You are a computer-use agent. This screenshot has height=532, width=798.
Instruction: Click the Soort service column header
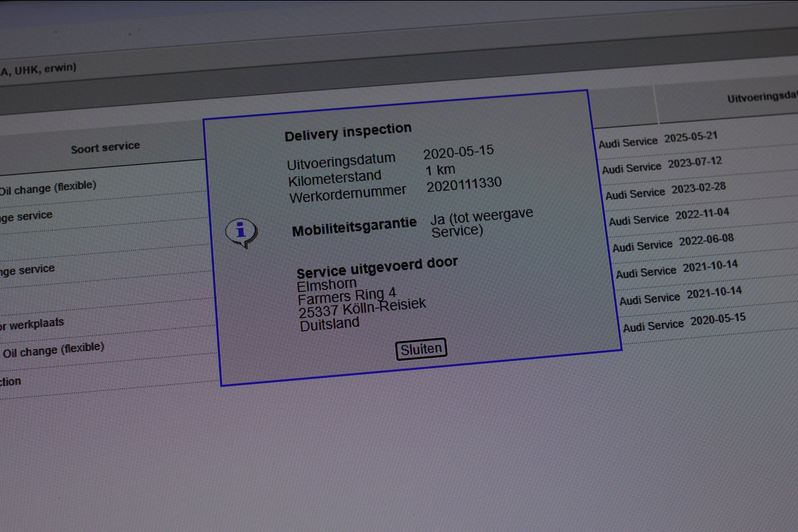[105, 148]
